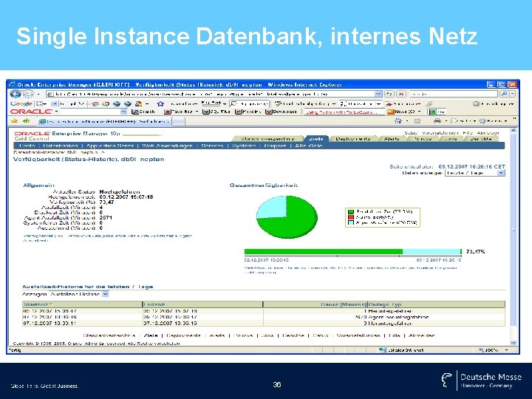The width and height of the screenshot is (532, 399).
Task: Click the Alle Ziele sub-navigation link
Action: 308,146
